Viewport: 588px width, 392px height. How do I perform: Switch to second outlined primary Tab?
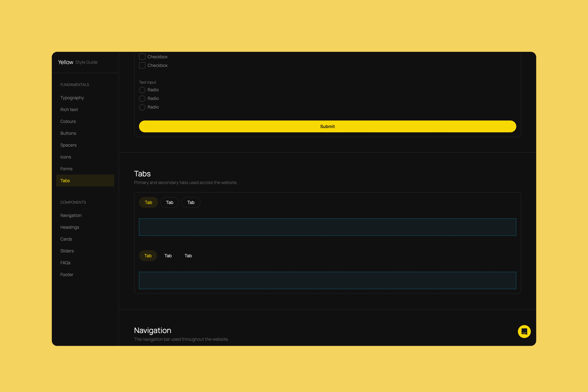(170, 202)
